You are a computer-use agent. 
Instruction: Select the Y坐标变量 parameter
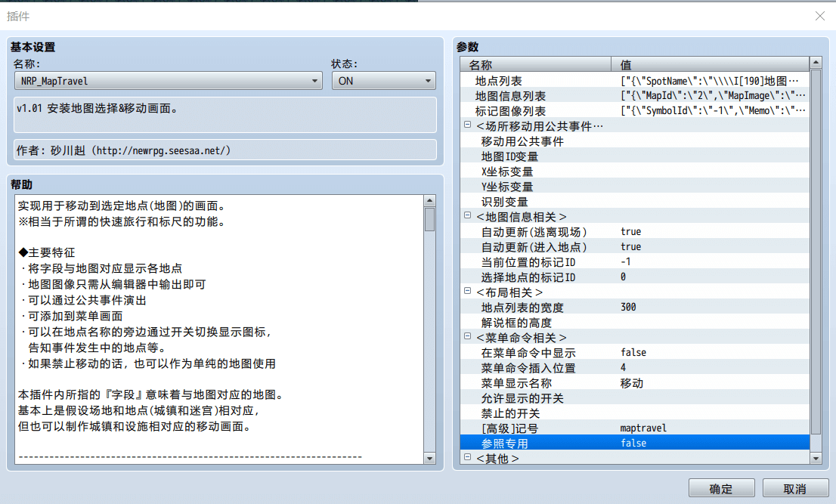(x=634, y=187)
